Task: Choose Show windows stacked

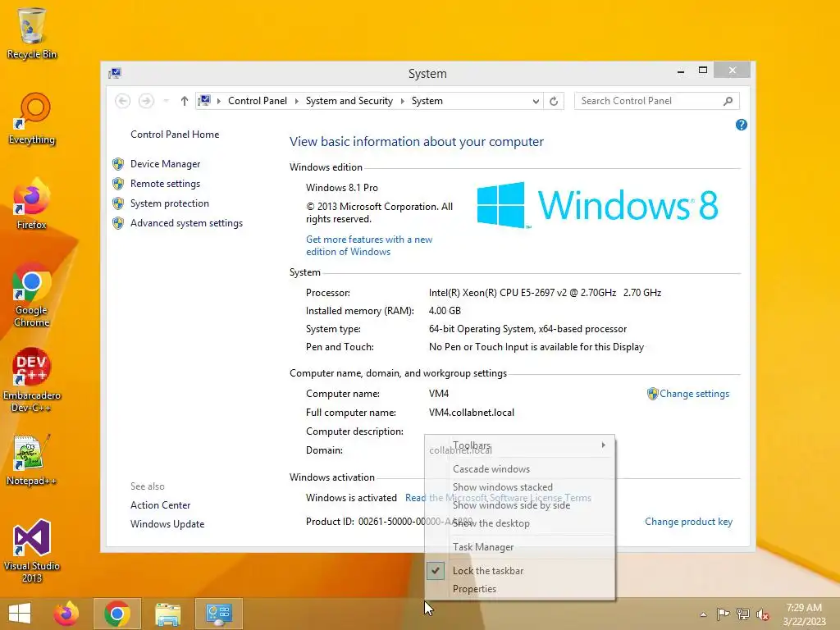Action: coord(519,487)
